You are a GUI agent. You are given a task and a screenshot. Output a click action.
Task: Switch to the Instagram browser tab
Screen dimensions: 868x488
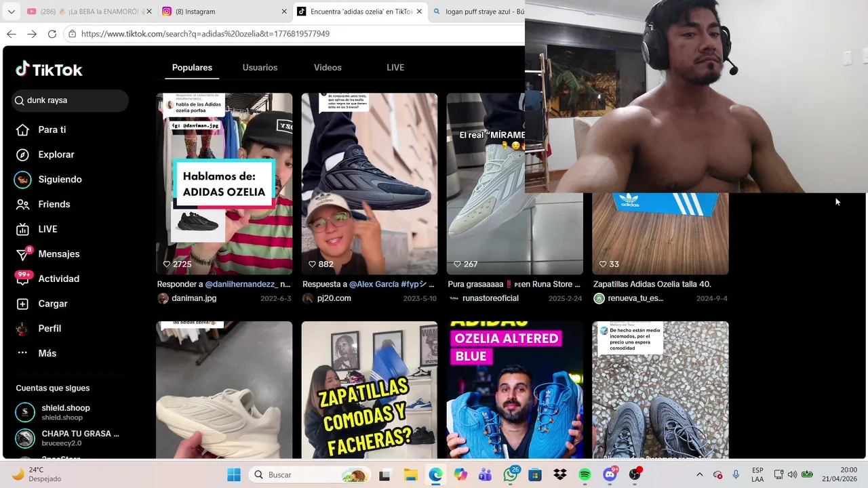pyautogui.click(x=224, y=12)
